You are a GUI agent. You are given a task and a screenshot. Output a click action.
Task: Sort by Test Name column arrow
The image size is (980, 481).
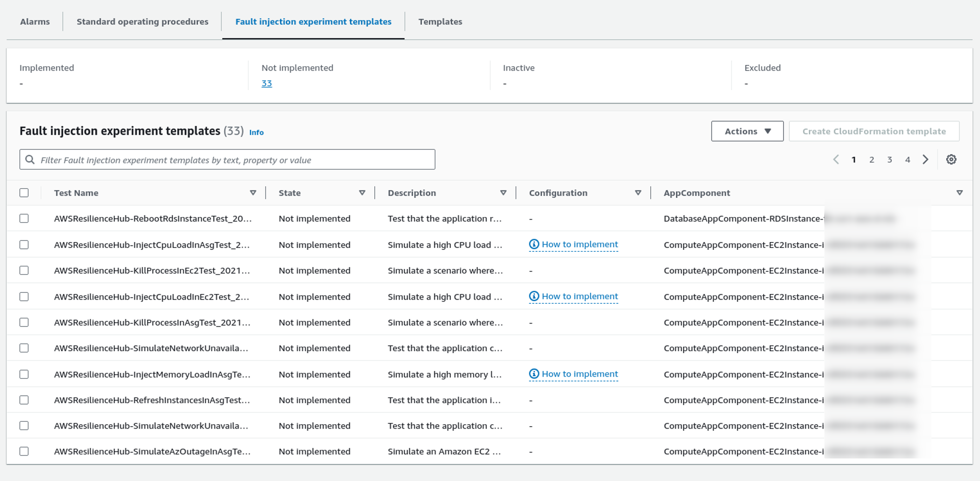253,193
